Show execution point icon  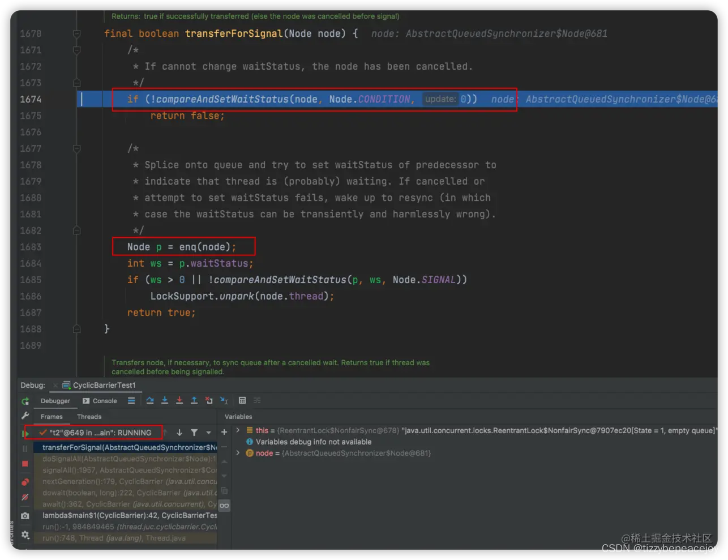[131, 400]
